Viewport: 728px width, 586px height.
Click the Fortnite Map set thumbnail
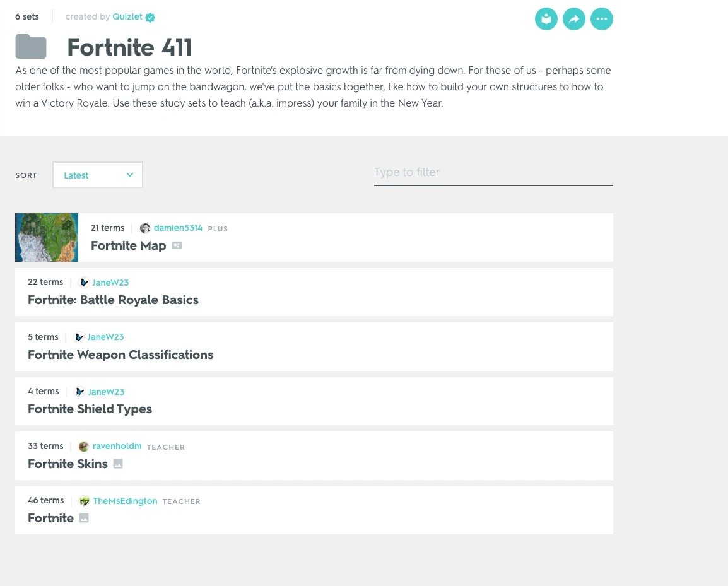[x=47, y=237]
